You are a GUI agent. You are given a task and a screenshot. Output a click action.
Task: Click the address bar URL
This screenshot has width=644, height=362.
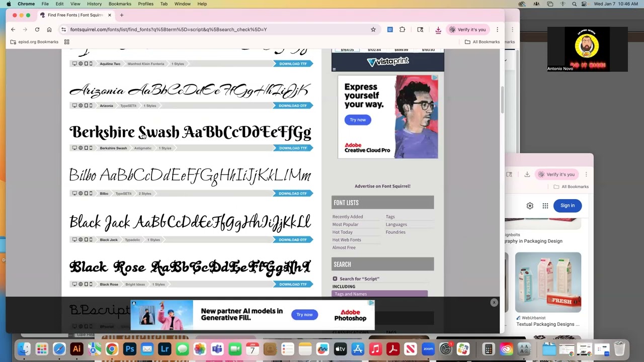click(168, 30)
